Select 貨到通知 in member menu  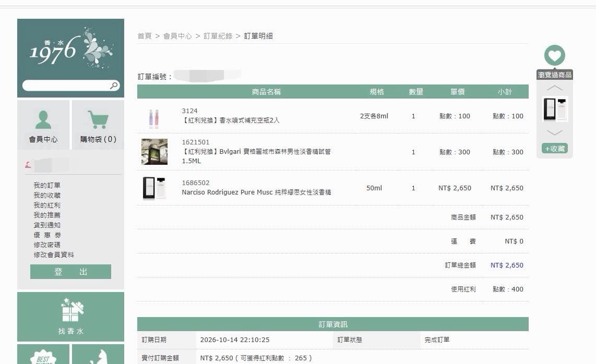(47, 225)
